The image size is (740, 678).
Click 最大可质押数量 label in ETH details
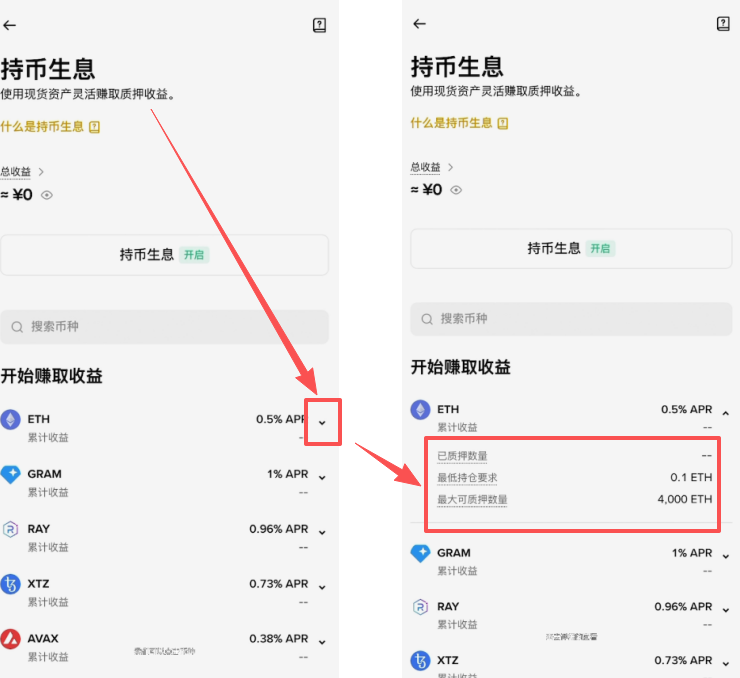[472, 499]
